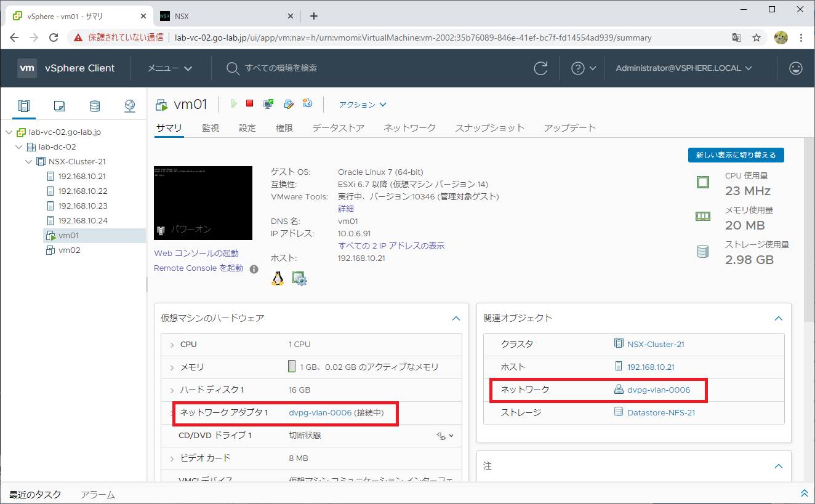
Task: Click the 新しい表示に切り替える button
Action: click(736, 155)
